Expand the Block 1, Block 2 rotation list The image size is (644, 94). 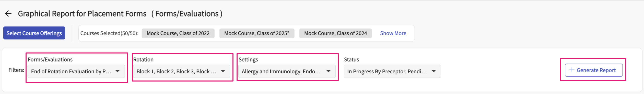(182, 71)
